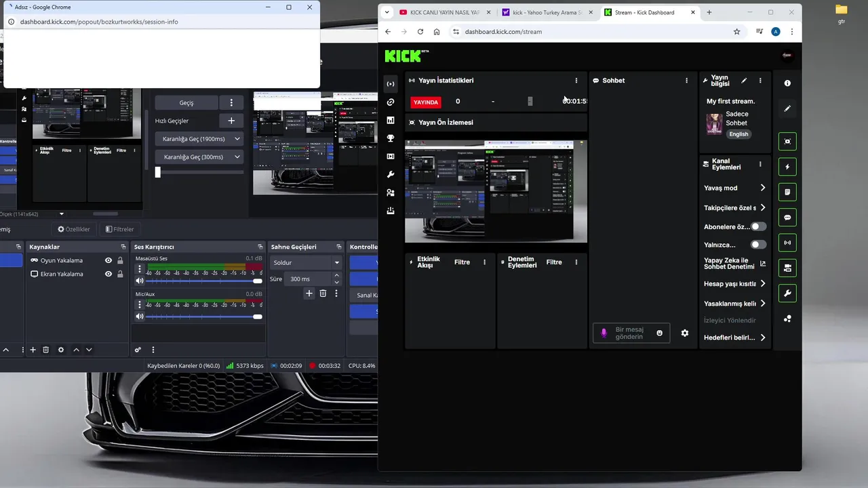Toggle lock on Oyun Yakalama source
This screenshot has height=488, width=868.
tap(120, 260)
